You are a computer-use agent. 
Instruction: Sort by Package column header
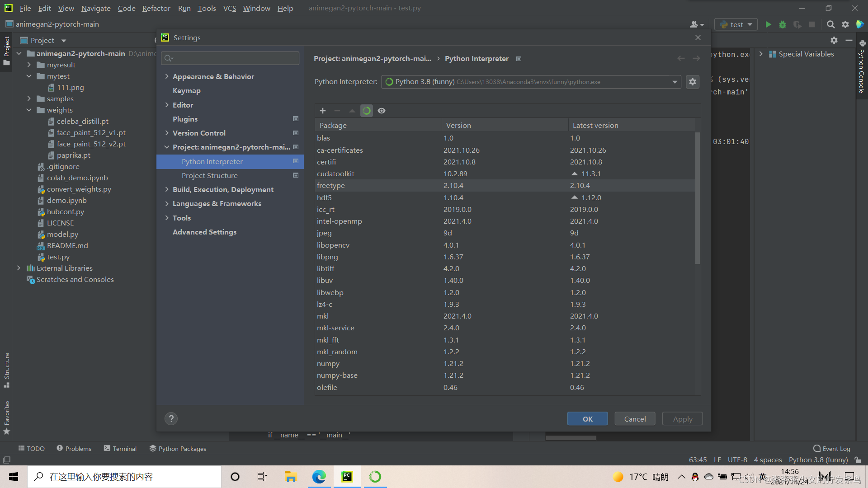pyautogui.click(x=378, y=125)
